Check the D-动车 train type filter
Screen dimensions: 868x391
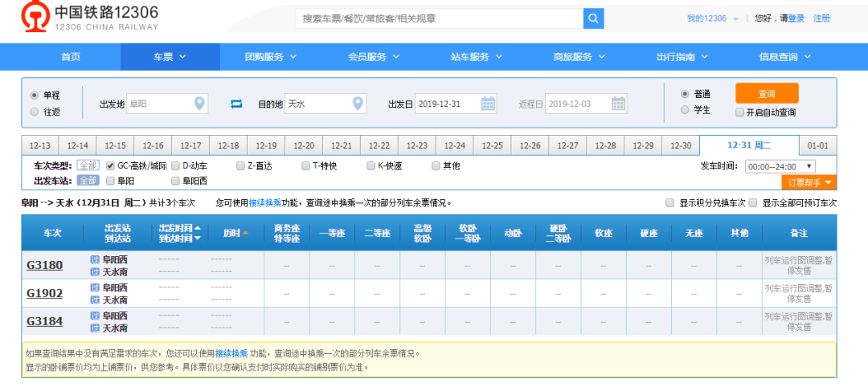point(175,165)
